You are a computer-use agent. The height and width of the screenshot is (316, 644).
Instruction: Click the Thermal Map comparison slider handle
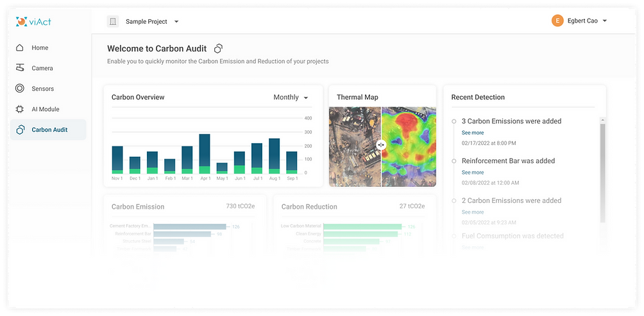coord(381,145)
